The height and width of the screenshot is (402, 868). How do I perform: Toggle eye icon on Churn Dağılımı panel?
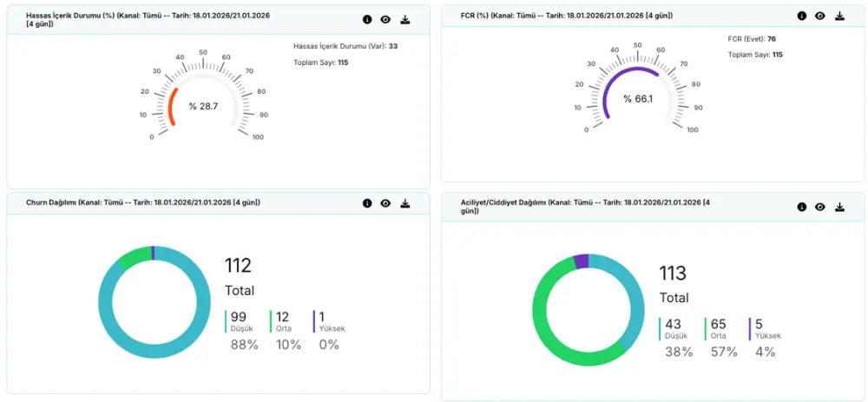click(x=385, y=203)
